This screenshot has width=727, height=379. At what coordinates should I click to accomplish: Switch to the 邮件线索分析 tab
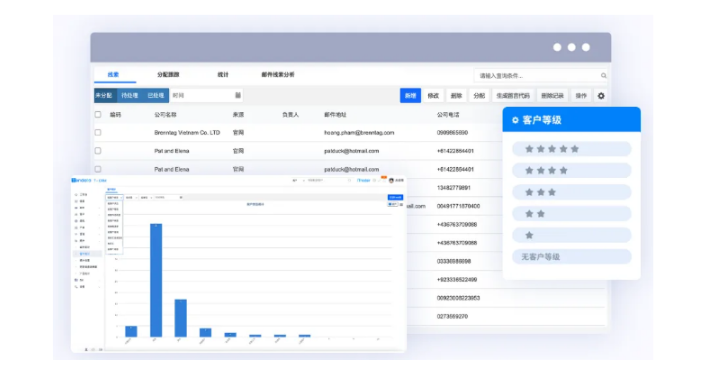[278, 75]
